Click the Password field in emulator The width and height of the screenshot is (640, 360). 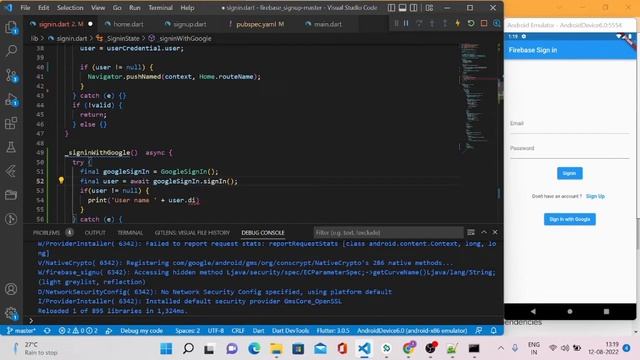[x=569, y=149]
